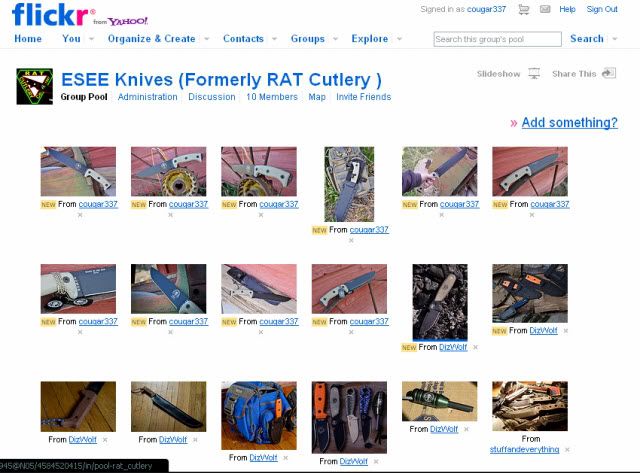This screenshot has height=473, width=640.
Task: Expand the Organize & Create dropdown arrow
Action: coord(207,39)
